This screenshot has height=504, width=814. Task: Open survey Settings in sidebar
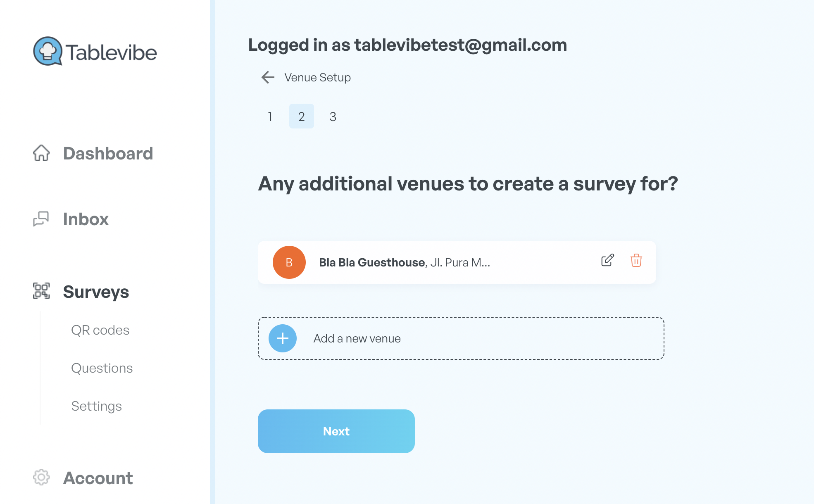pos(97,406)
